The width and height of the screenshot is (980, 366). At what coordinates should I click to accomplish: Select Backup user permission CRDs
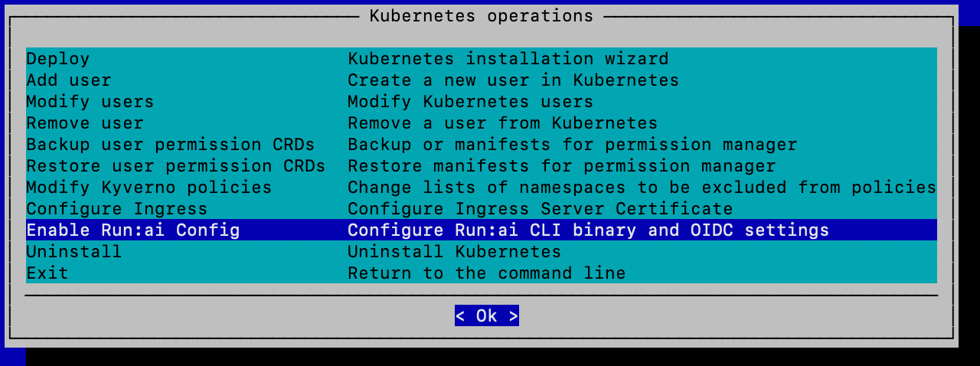pyautogui.click(x=171, y=145)
